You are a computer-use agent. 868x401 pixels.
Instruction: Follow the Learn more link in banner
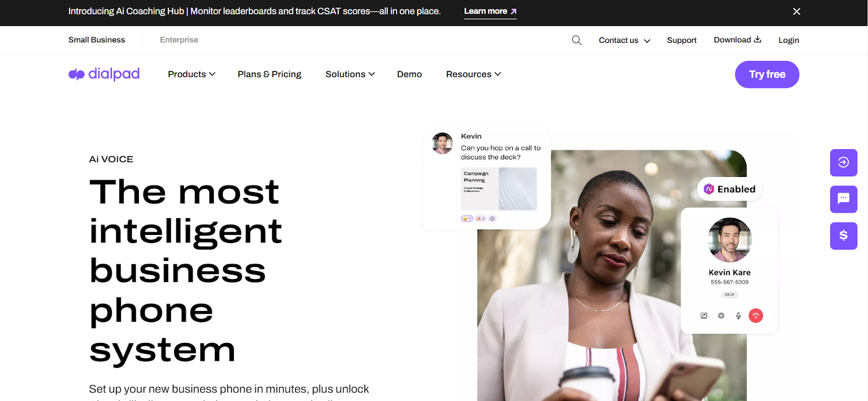(490, 11)
